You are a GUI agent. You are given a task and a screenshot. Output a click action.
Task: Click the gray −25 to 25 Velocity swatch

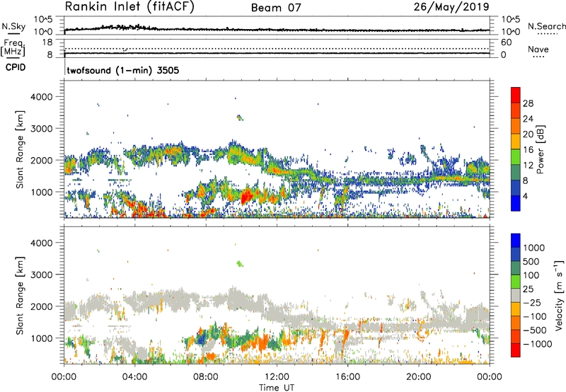516,295
